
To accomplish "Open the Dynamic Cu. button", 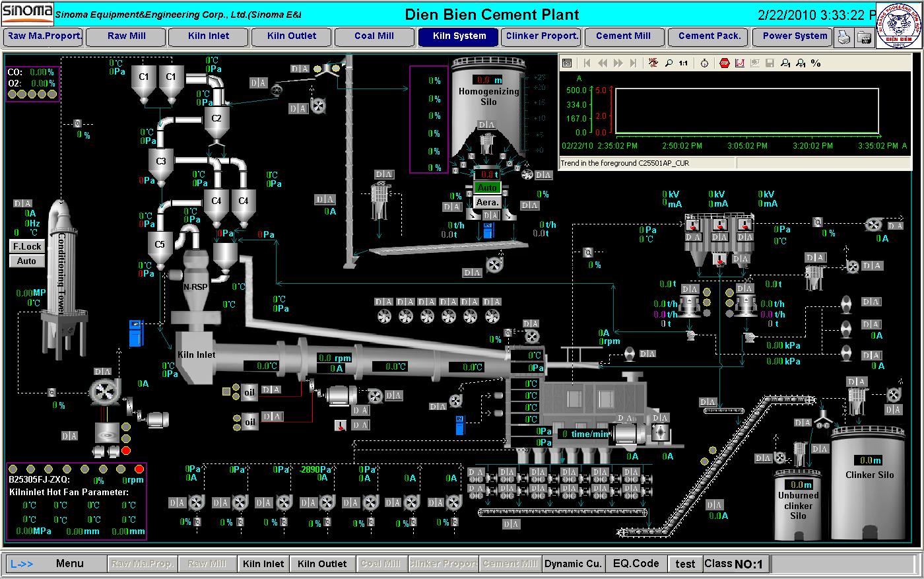I will pyautogui.click(x=574, y=564).
